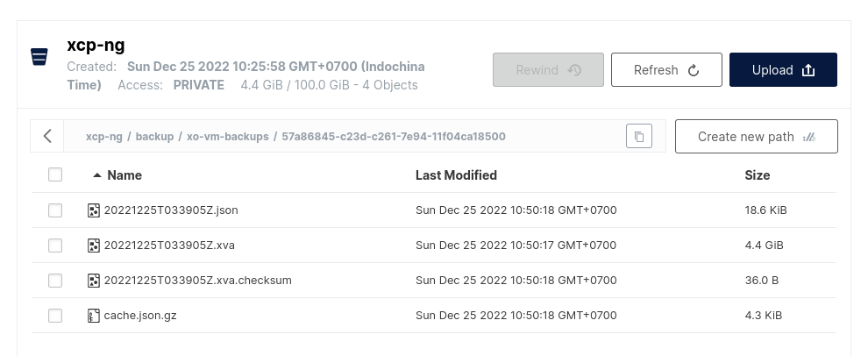Screen dimensions: 868x356
Task: Toggle the select-all checkbox in header
Action: pyautogui.click(x=55, y=175)
